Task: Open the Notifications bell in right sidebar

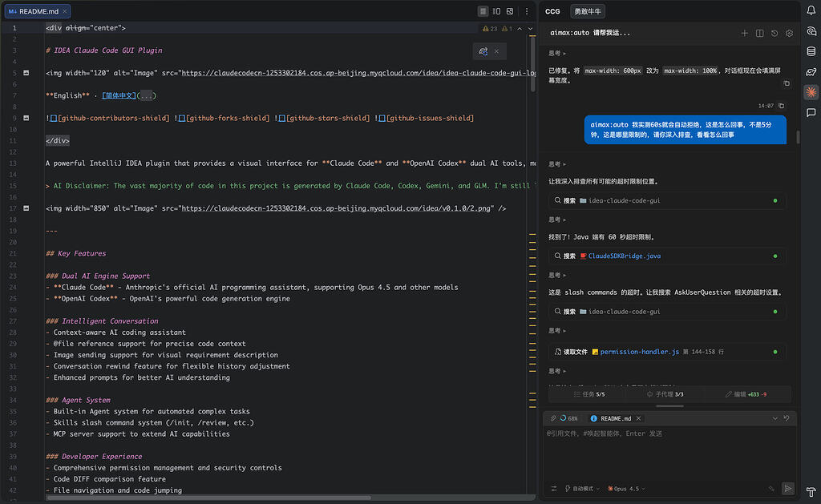Action: (811, 10)
